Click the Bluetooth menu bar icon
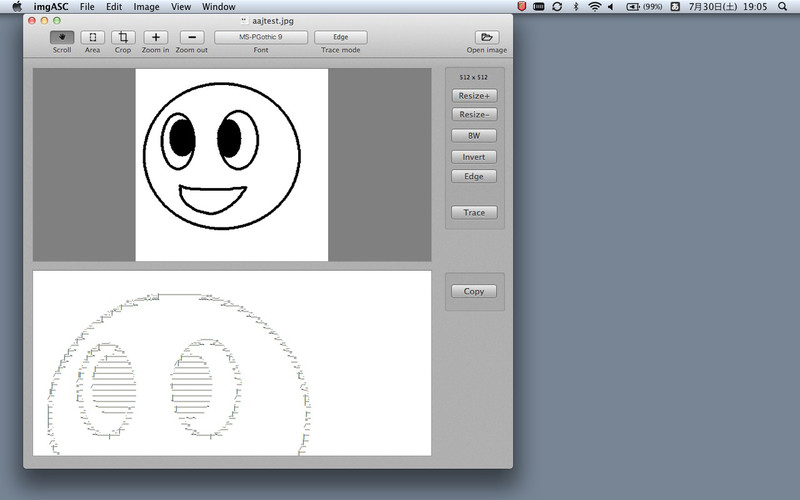 pyautogui.click(x=576, y=7)
